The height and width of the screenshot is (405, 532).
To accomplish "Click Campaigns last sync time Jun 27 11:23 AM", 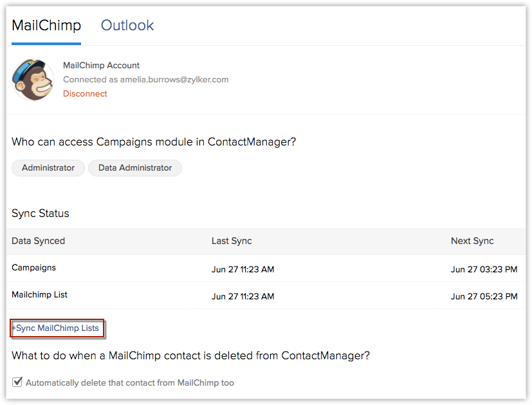I will pyautogui.click(x=243, y=270).
